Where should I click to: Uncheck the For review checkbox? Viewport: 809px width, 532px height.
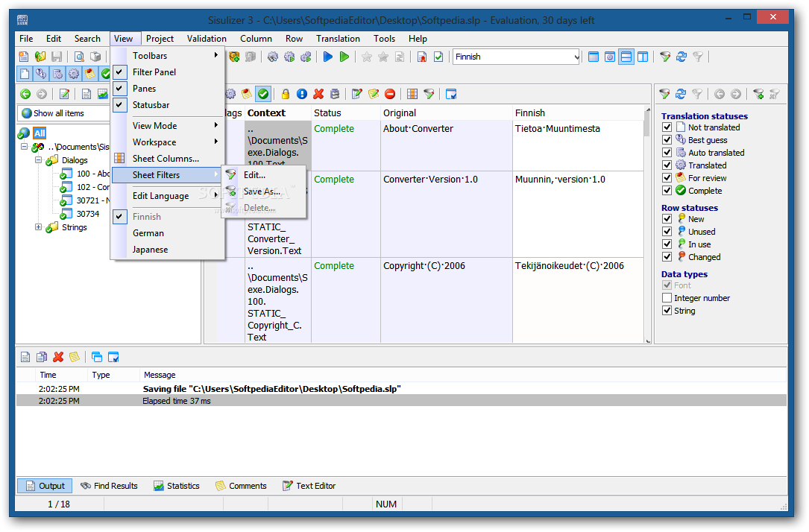[667, 178]
